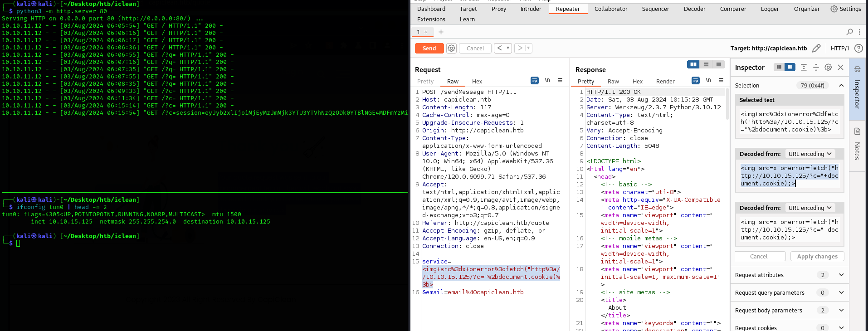The height and width of the screenshot is (331, 868).
Task: Open Burp Settings
Action: point(846,9)
